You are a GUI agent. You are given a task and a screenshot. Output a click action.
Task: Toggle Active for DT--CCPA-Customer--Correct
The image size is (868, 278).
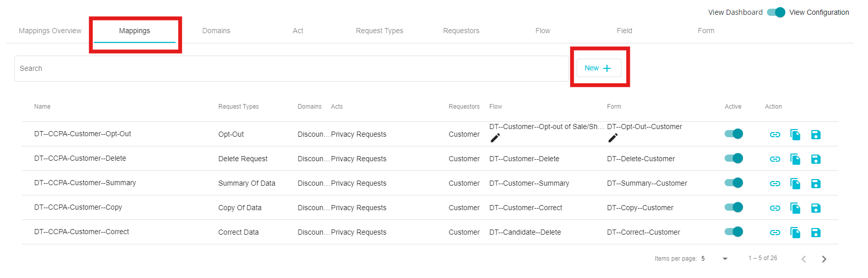click(734, 232)
